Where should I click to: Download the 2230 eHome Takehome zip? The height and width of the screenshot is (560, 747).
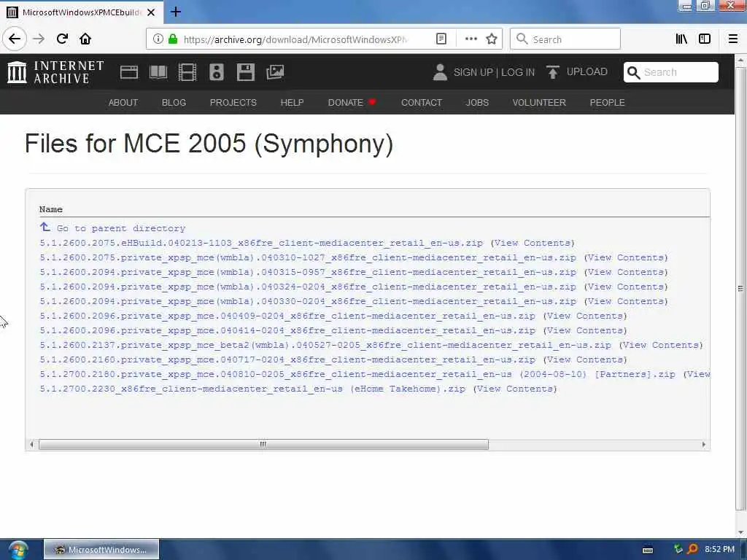pyautogui.click(x=252, y=389)
